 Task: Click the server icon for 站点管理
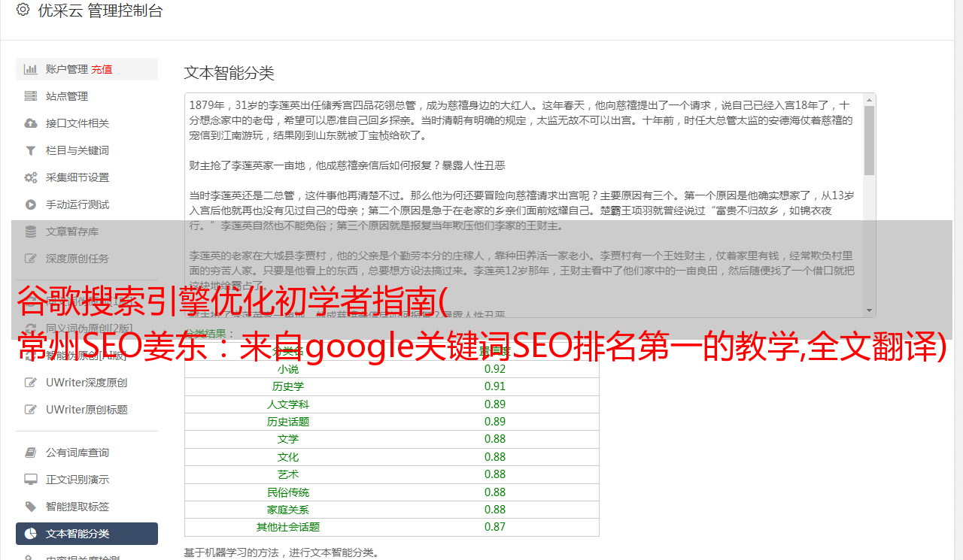[x=30, y=96]
